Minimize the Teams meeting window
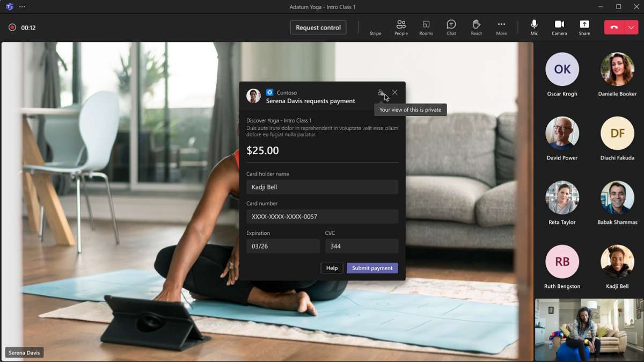The width and height of the screenshot is (644, 362). click(601, 7)
